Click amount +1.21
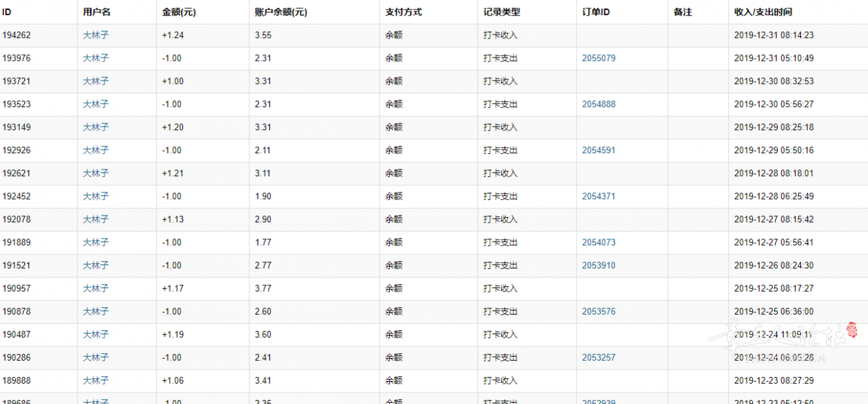This screenshot has height=404, width=868. [x=173, y=174]
